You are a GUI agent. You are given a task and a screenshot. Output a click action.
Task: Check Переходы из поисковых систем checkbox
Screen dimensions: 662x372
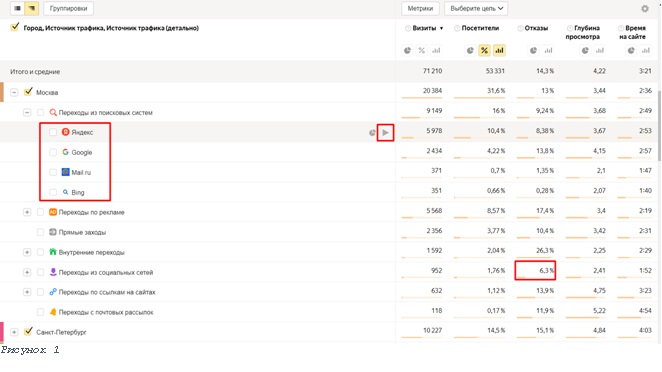40,113
